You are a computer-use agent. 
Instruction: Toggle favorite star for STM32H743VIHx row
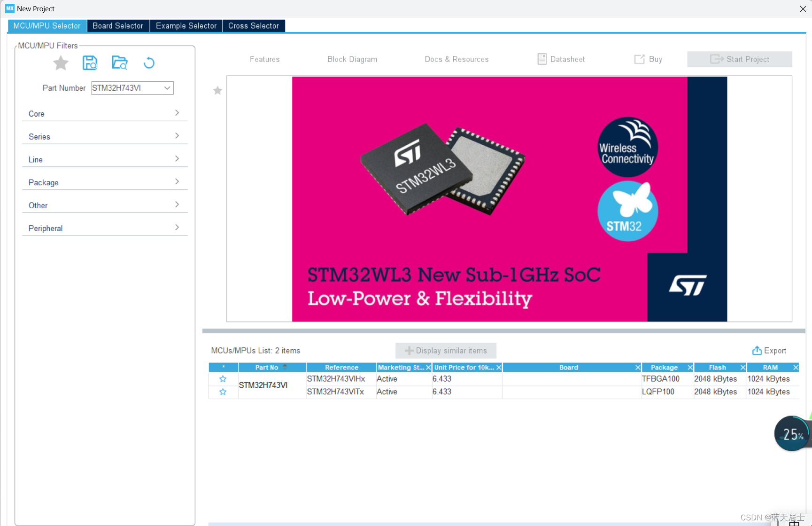[x=223, y=379]
